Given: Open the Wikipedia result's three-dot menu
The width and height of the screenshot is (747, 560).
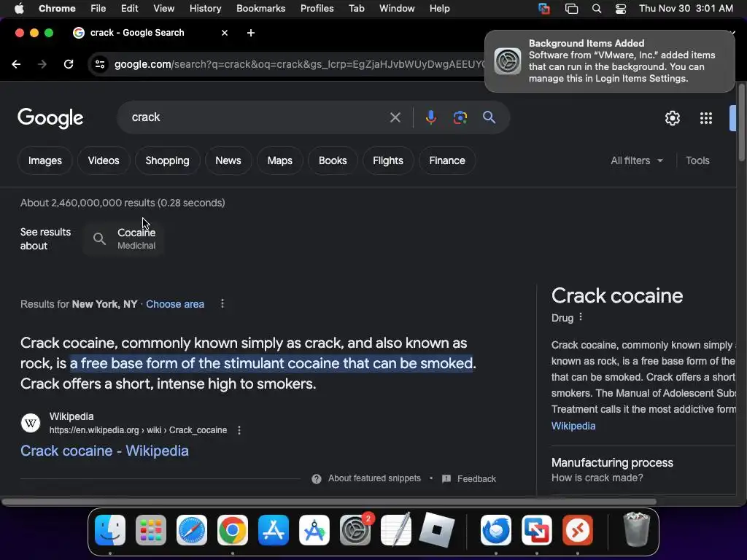Looking at the screenshot, I should [x=239, y=430].
